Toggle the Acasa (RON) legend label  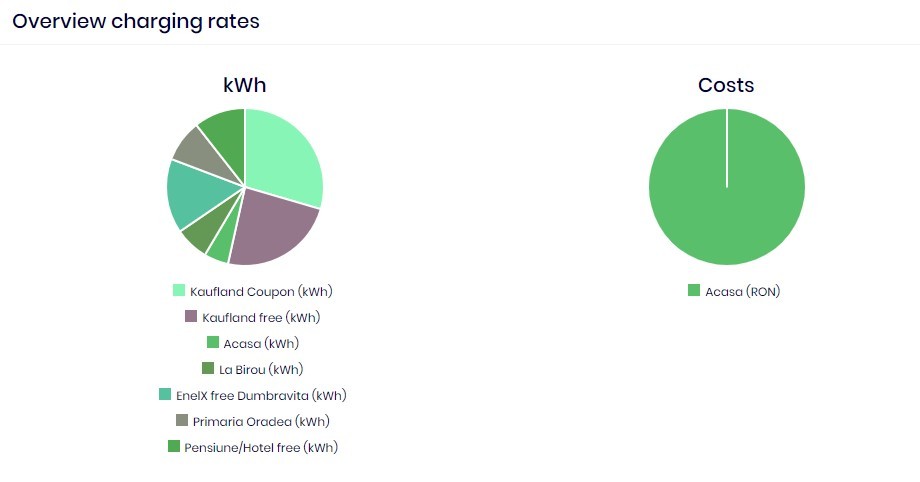coord(742,292)
